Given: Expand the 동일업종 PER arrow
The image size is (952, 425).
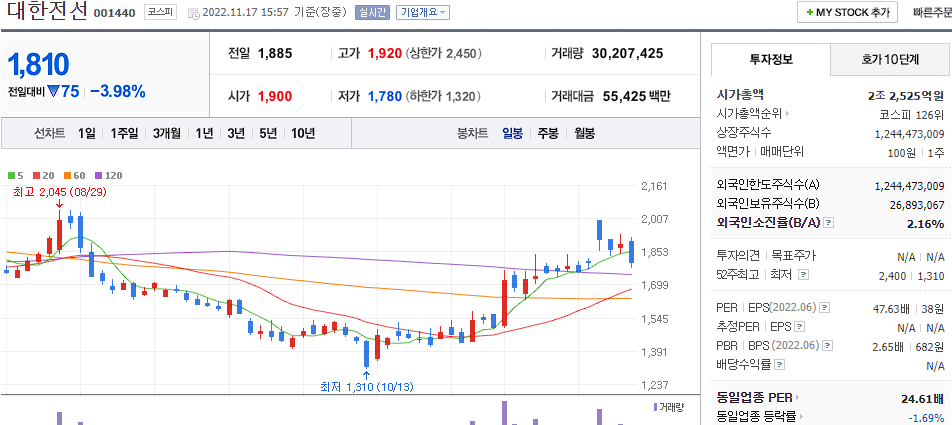Looking at the screenshot, I should (x=798, y=398).
